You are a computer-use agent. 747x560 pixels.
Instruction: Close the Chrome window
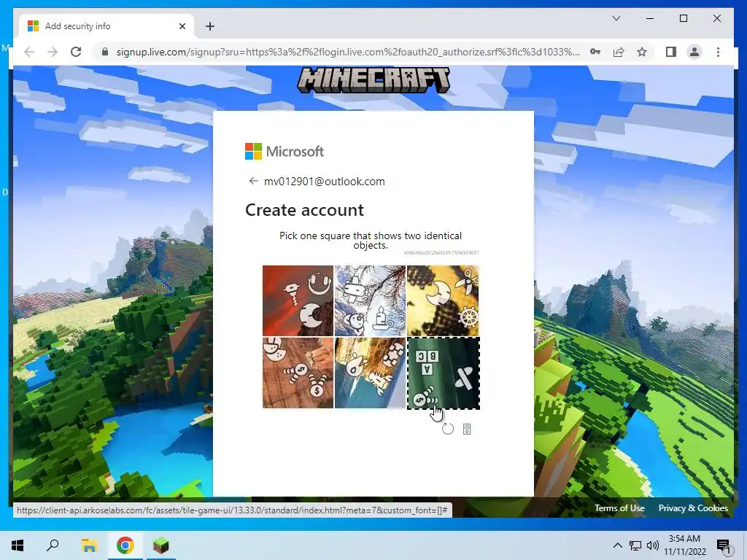point(716,18)
